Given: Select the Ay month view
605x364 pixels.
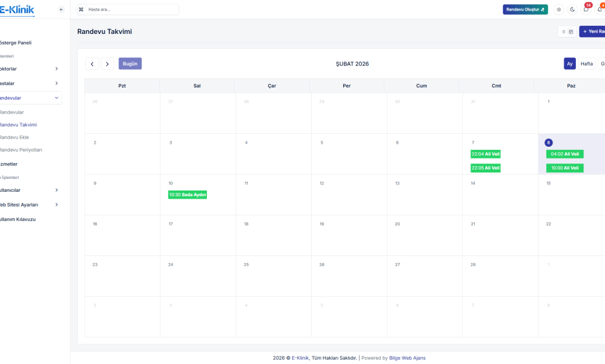Looking at the screenshot, I should tap(569, 64).
